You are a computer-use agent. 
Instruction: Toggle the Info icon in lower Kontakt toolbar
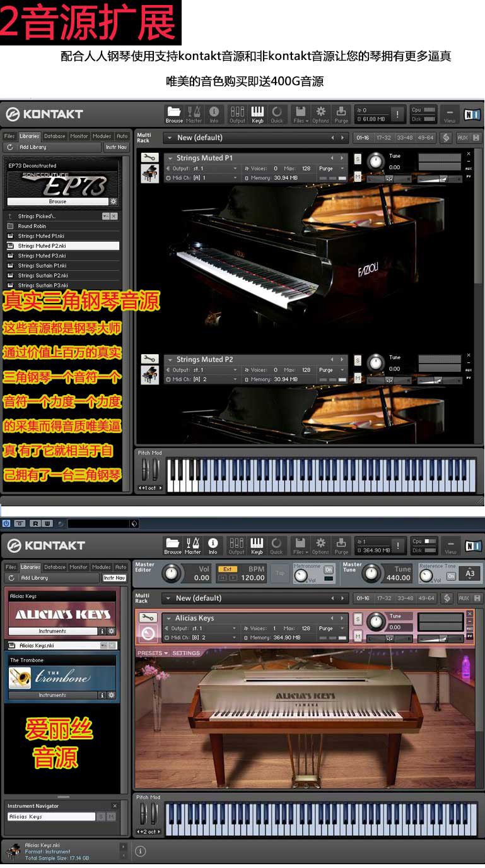(x=213, y=545)
